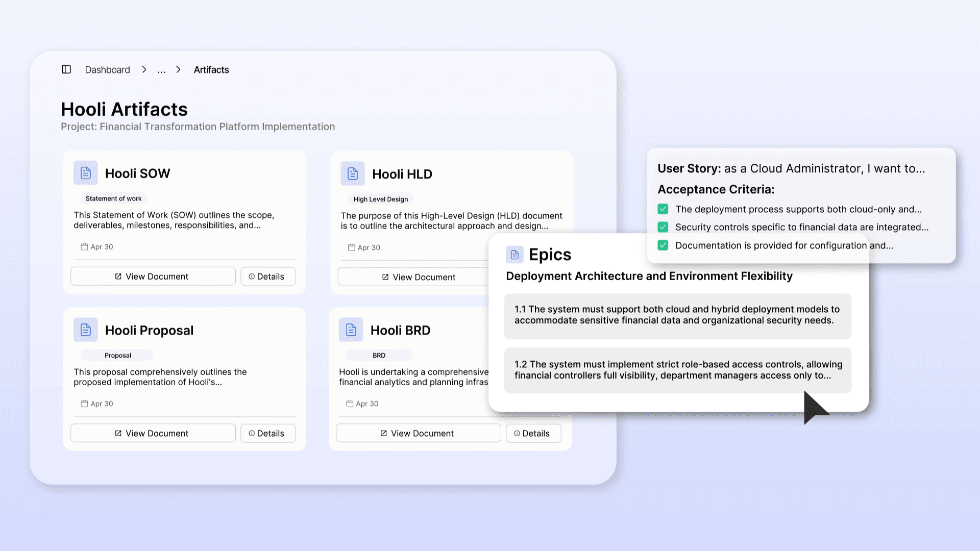This screenshot has height=551, width=980.
Task: Click the Hooli HLD card title
Action: click(402, 174)
